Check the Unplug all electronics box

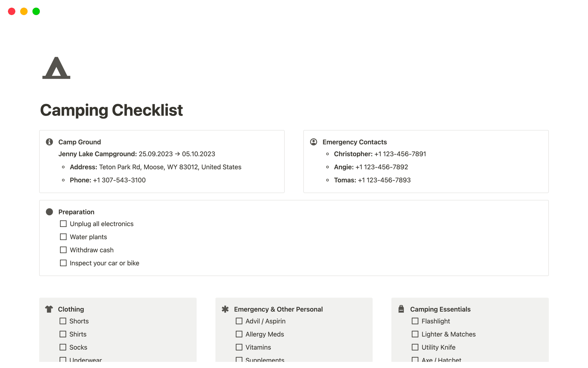pos(63,224)
